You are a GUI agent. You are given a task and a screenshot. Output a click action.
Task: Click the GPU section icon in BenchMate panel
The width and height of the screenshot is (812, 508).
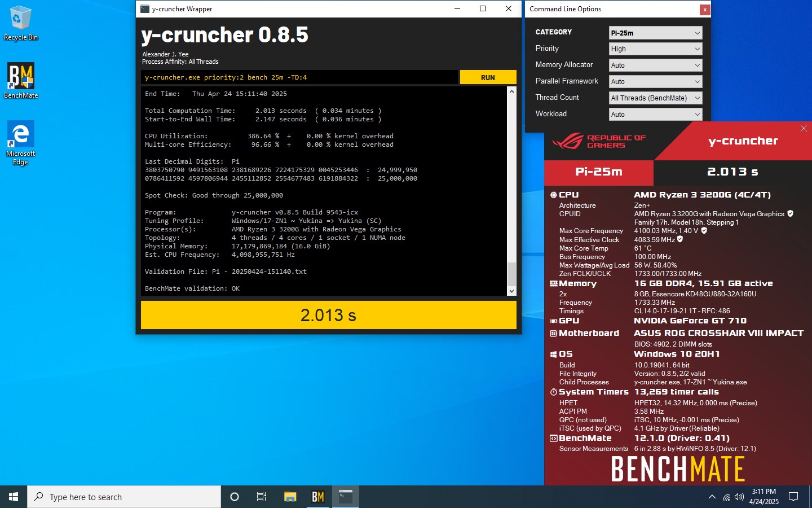554,321
